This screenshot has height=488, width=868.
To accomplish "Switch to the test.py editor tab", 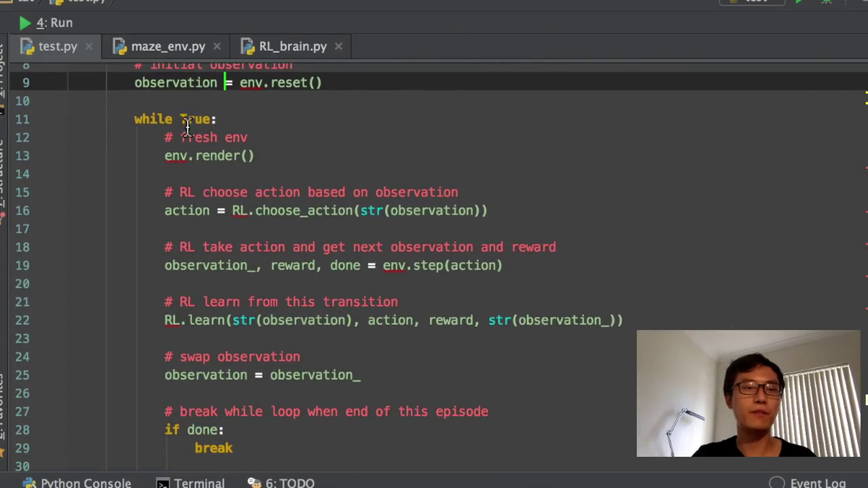I will click(x=58, y=46).
